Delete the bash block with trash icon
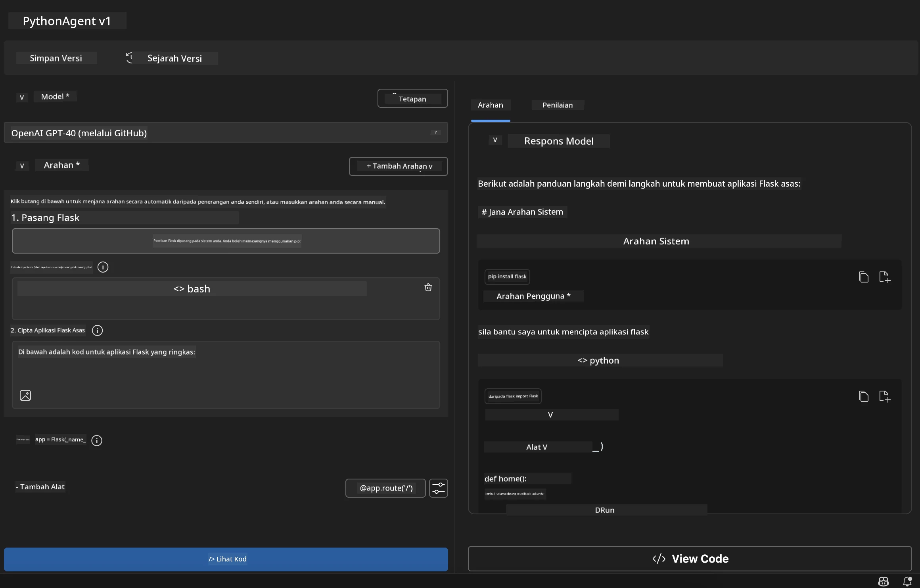Screen dimensions: 920x588 tap(428, 287)
